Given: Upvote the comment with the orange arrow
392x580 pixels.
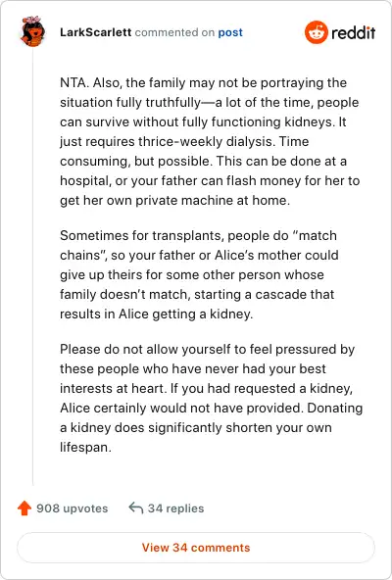Looking at the screenshot, I should click(x=24, y=508).
